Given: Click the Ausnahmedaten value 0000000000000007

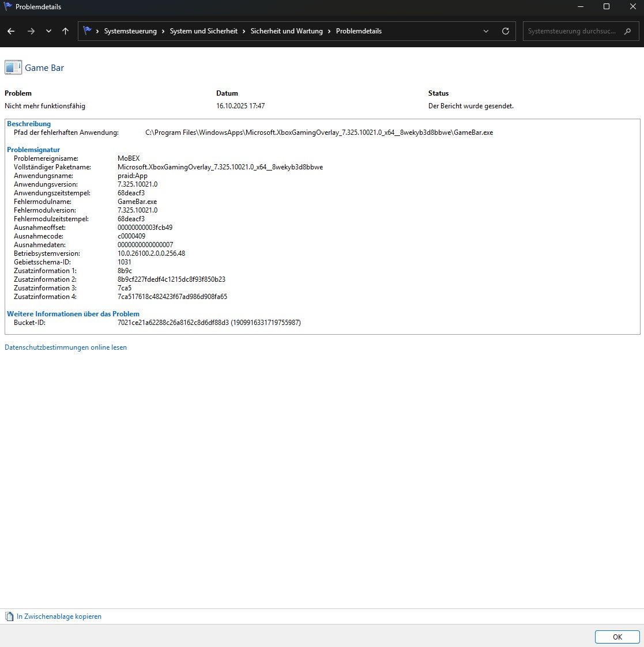Looking at the screenshot, I should 145,245.
